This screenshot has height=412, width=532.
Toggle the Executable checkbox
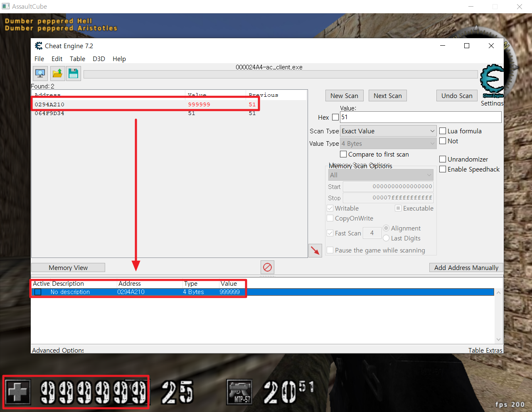[x=398, y=208]
